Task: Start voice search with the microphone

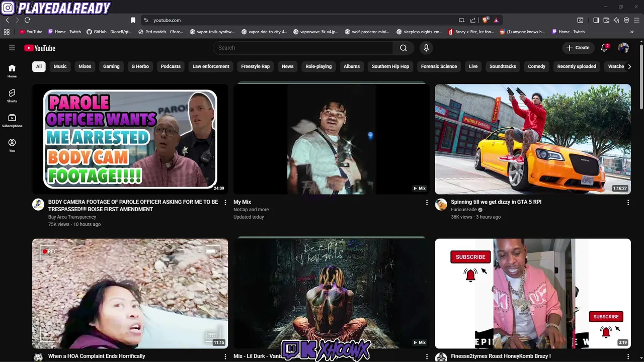Action: coord(426,48)
